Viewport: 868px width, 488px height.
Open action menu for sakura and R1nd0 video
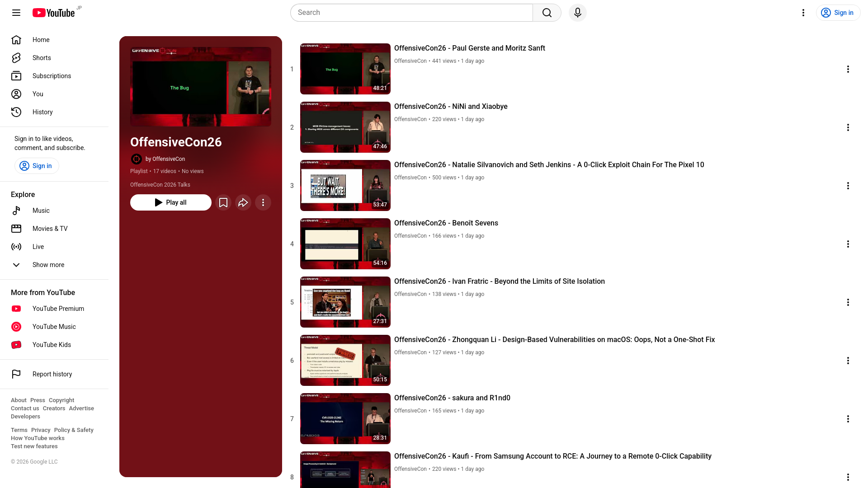[x=848, y=419]
